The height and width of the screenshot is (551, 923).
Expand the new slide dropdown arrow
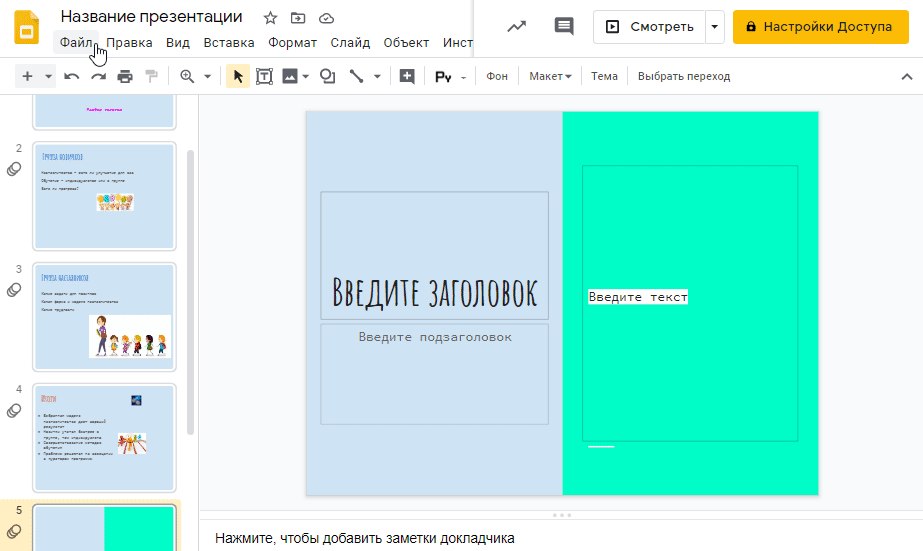[x=48, y=77]
